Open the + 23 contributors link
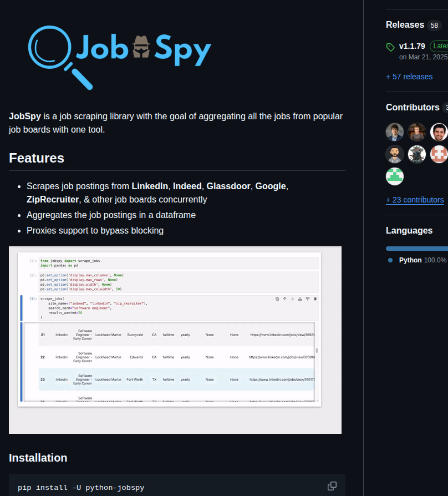 (x=415, y=200)
